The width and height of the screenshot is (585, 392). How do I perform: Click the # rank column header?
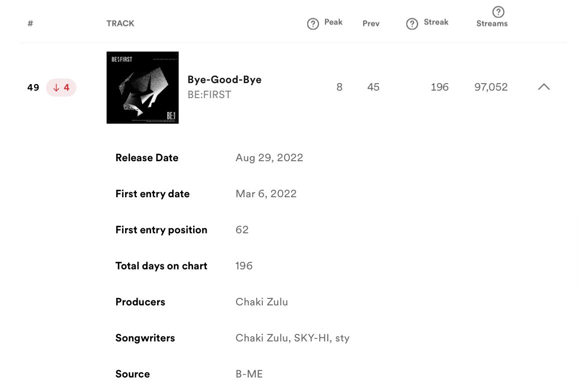click(30, 24)
